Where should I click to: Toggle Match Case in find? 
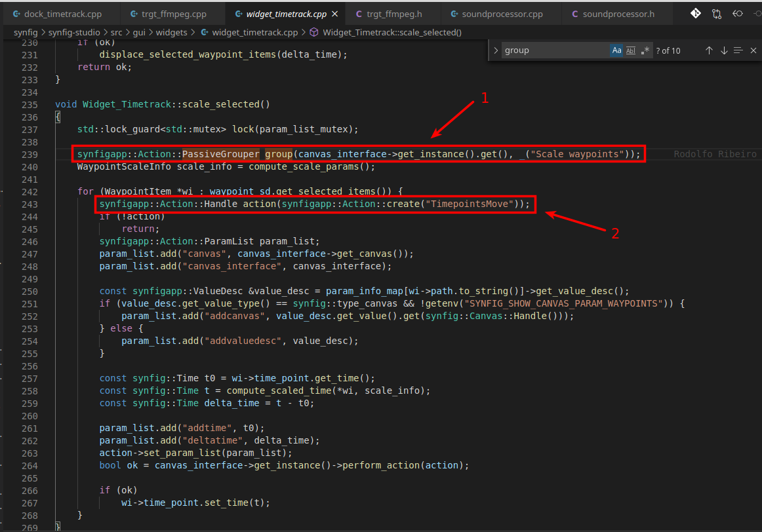point(616,50)
